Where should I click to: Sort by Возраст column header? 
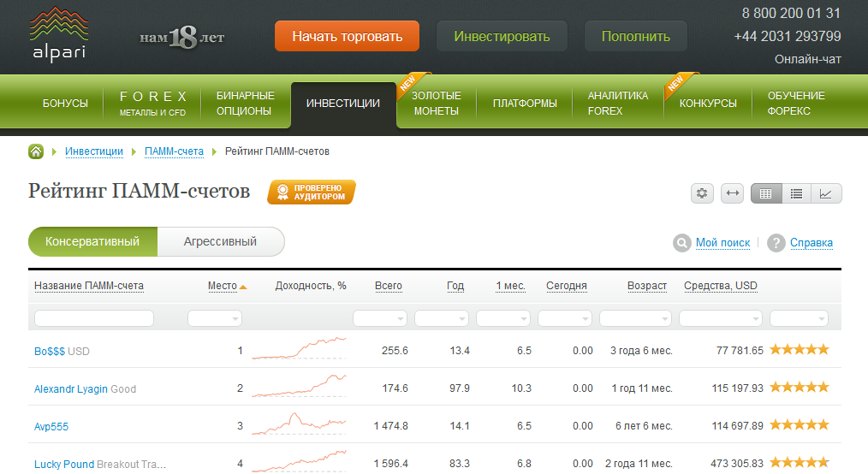647,286
